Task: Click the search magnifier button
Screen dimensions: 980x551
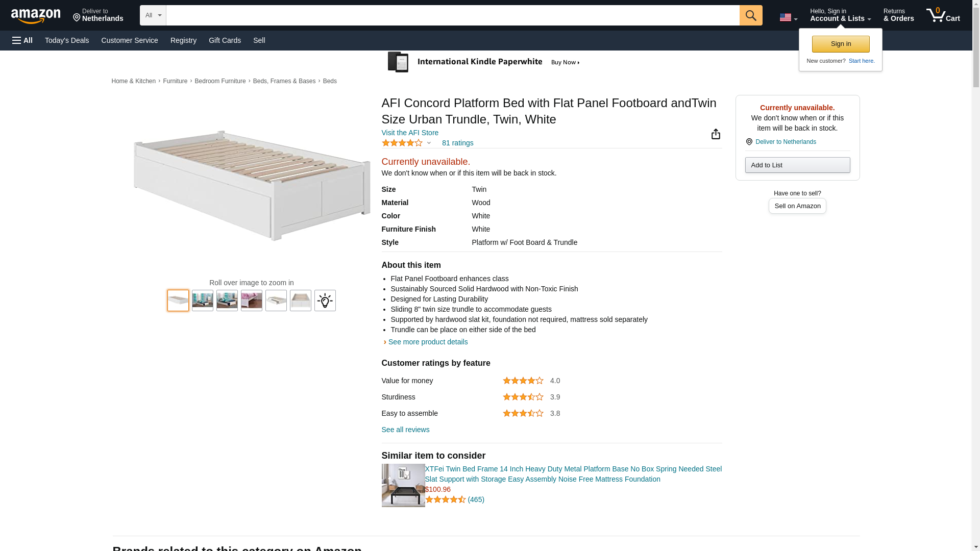Action: pyautogui.click(x=750, y=15)
